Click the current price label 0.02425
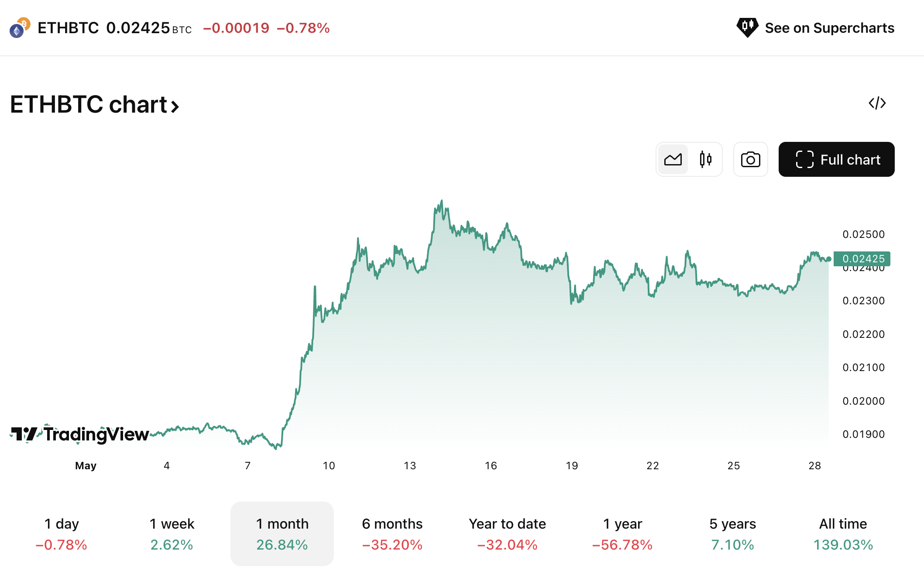Image resolution: width=924 pixels, height=581 pixels. tap(862, 259)
